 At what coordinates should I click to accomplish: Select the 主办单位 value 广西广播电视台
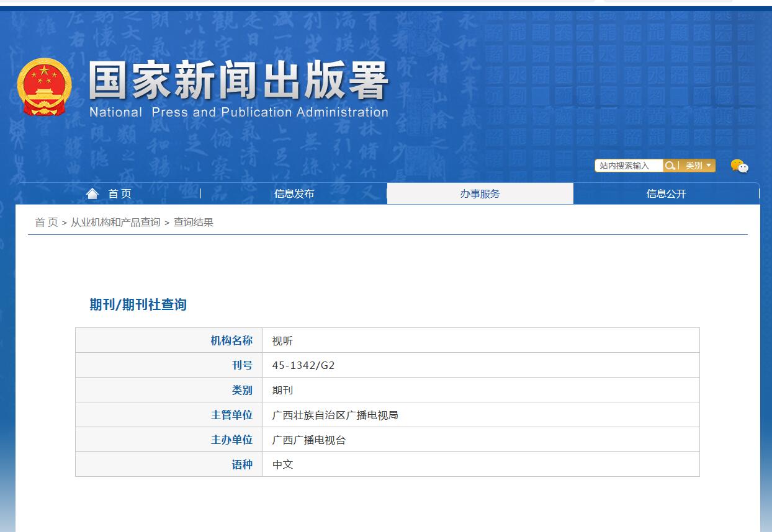click(x=311, y=439)
